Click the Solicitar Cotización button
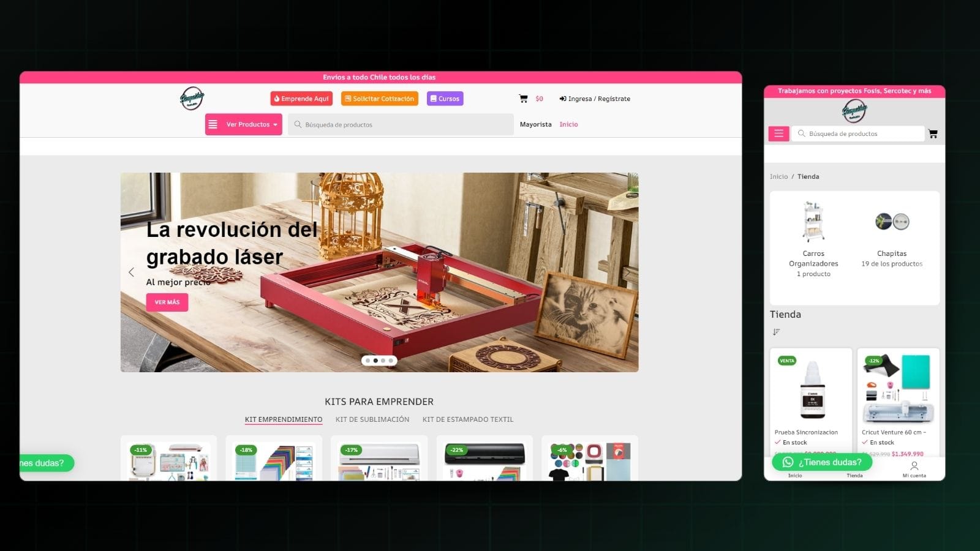Screen dimensions: 980x551 (x=379, y=99)
